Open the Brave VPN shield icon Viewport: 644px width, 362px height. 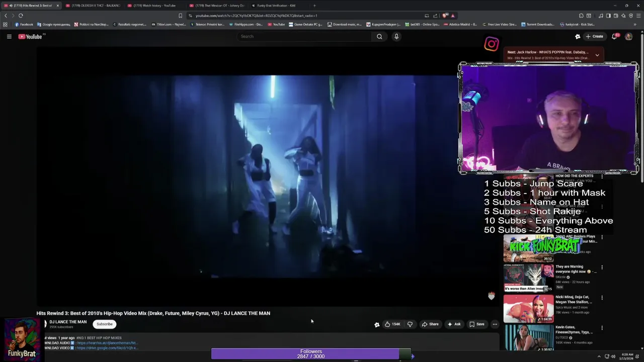pos(631,16)
